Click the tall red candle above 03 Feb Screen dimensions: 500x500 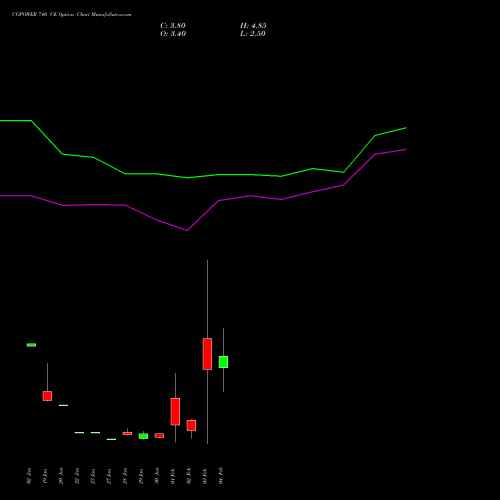[x=207, y=354]
